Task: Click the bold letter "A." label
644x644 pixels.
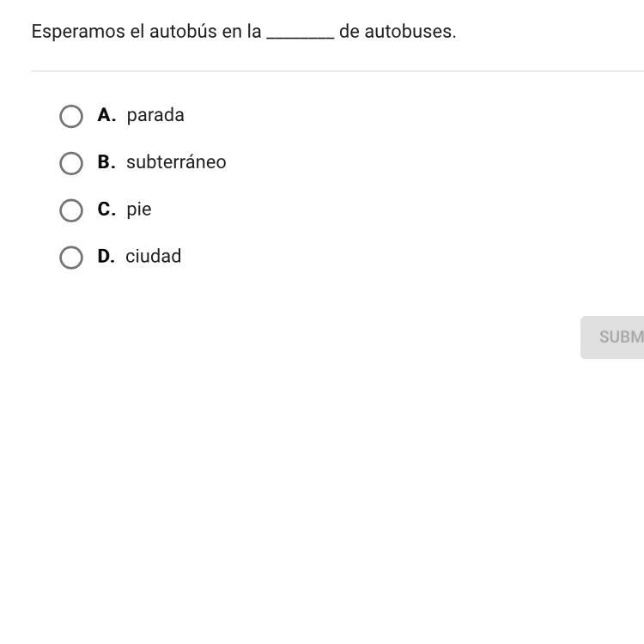Action: pyautogui.click(x=106, y=115)
